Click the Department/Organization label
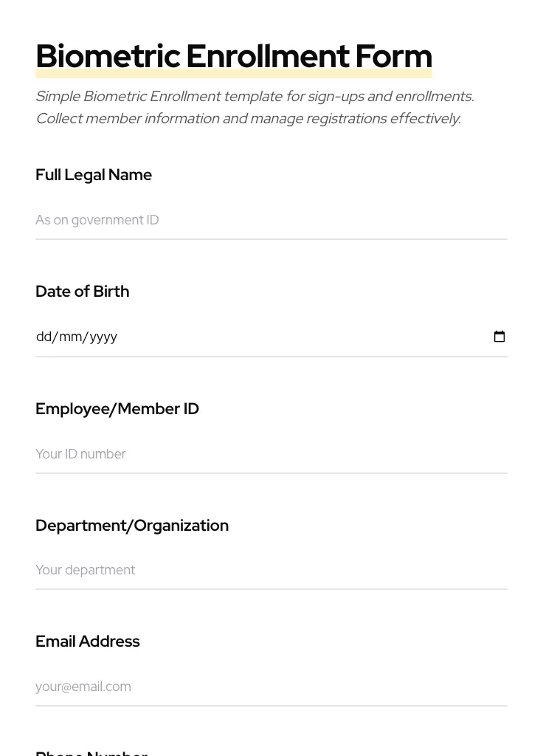The width and height of the screenshot is (543, 756). pyautogui.click(x=132, y=525)
